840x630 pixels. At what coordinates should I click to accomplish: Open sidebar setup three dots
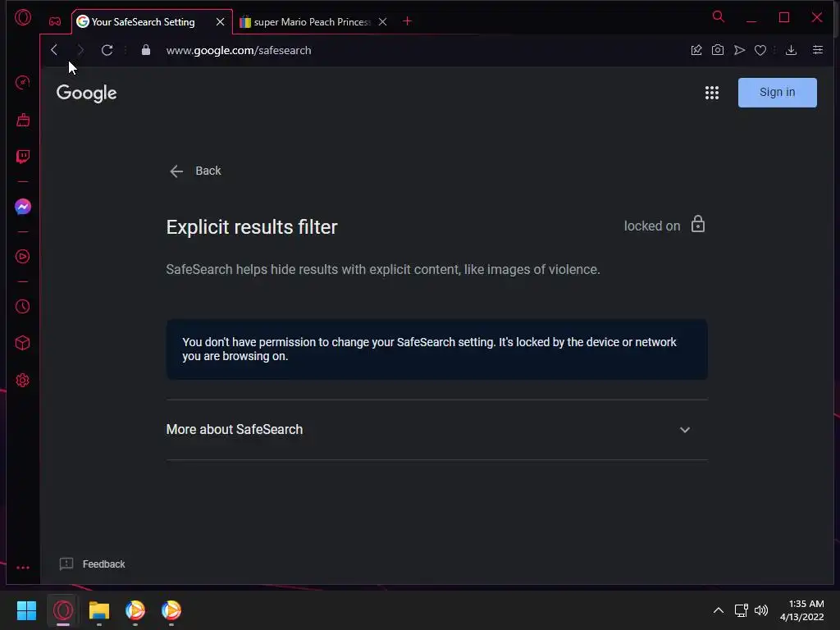[22, 568]
